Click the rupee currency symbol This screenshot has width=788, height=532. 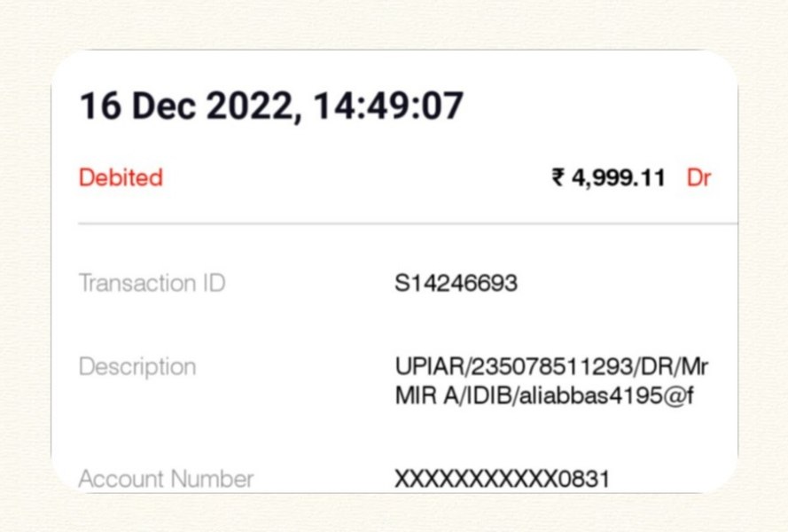(x=558, y=177)
